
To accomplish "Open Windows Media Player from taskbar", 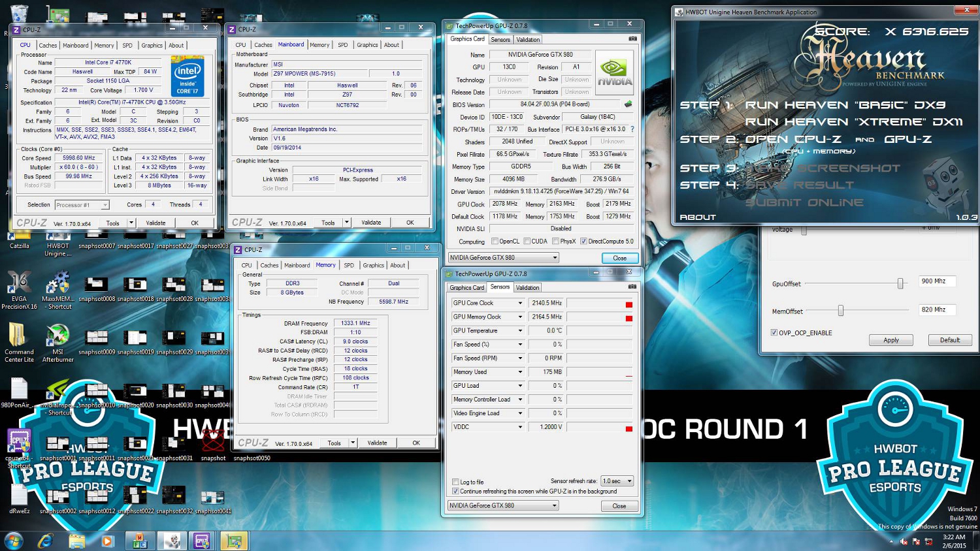I will (108, 541).
